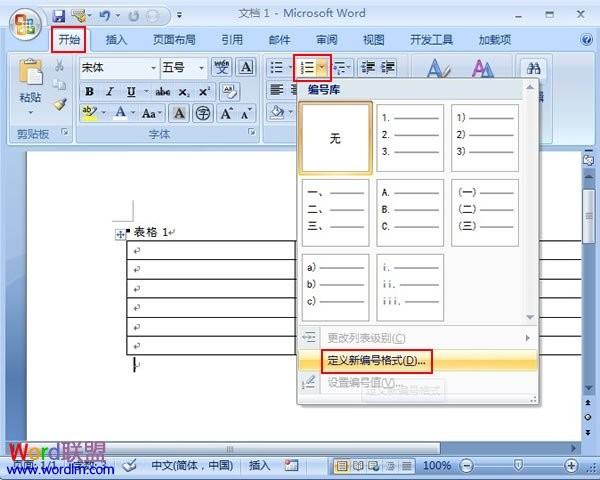600x480 pixels.
Task: Toggle subscript formatting
Action: [x=183, y=91]
